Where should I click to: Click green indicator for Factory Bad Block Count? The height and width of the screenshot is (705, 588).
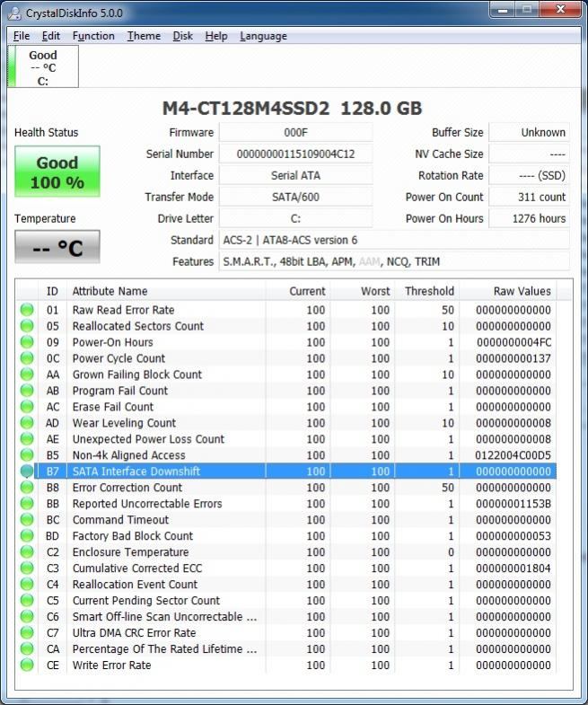[x=27, y=536]
